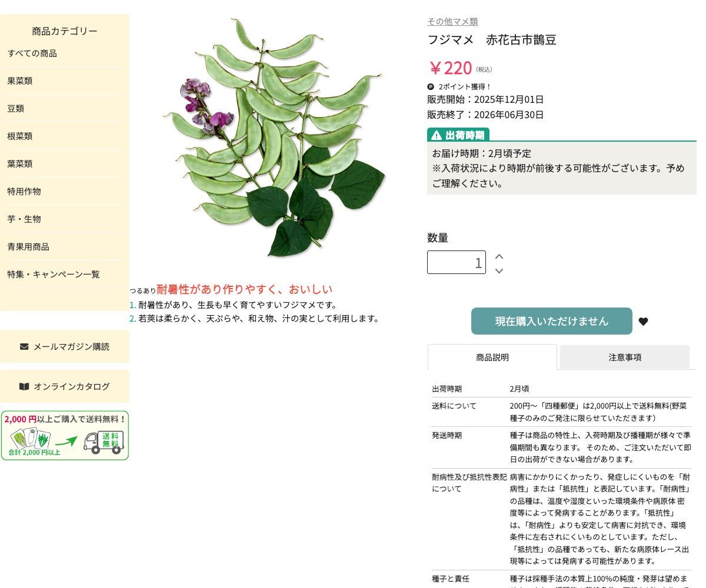
Task: Switch to the 注意事項 tab
Action: tap(625, 357)
